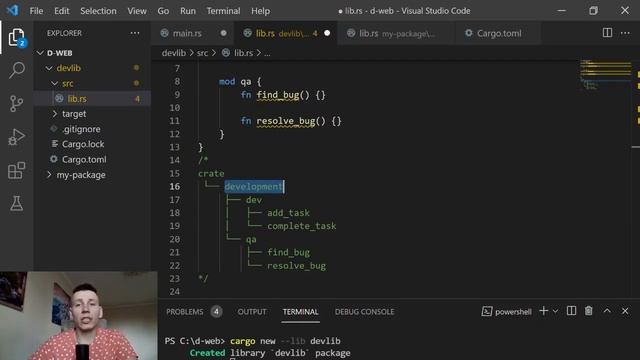Kill the terminal with trash icon

589,311
